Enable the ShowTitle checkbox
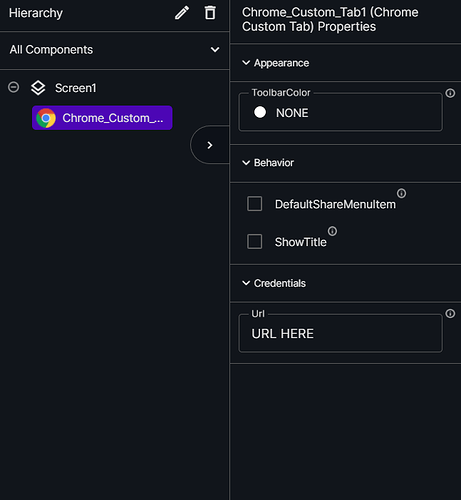 pos(254,241)
